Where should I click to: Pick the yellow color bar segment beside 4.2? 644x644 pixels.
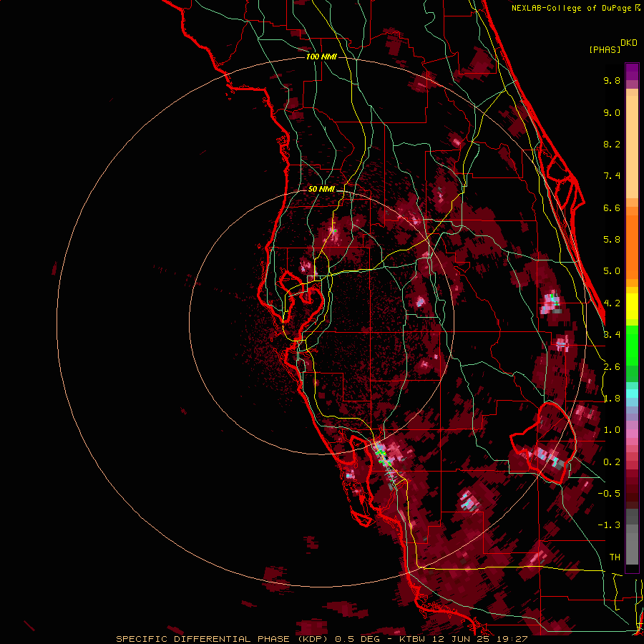(632, 306)
